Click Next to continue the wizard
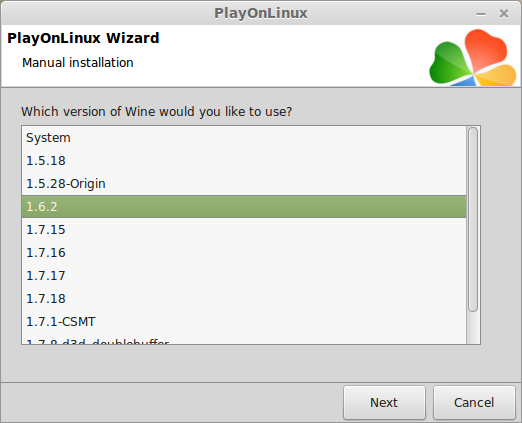The height and width of the screenshot is (423, 522). [x=384, y=402]
